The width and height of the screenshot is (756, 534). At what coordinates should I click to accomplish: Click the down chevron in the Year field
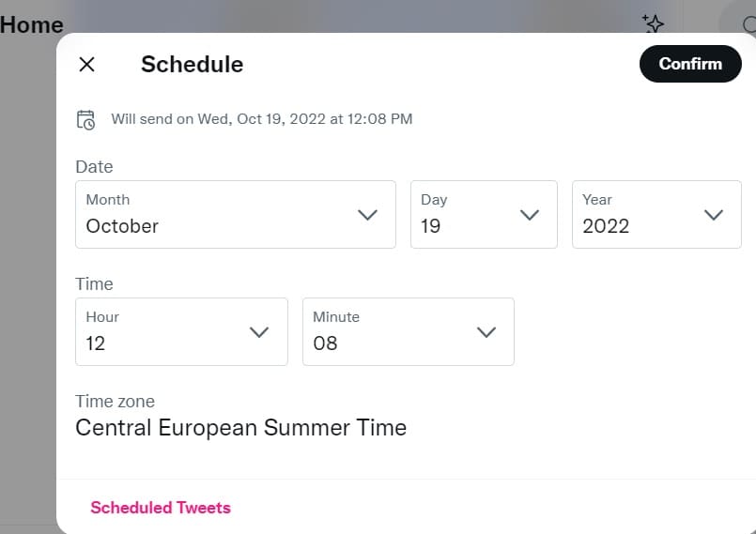[713, 215]
